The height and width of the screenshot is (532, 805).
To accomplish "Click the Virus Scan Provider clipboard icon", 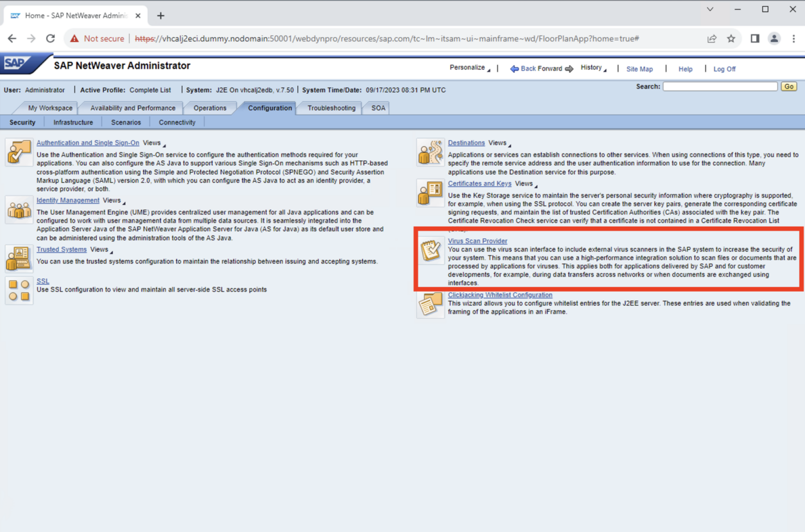I will 430,250.
